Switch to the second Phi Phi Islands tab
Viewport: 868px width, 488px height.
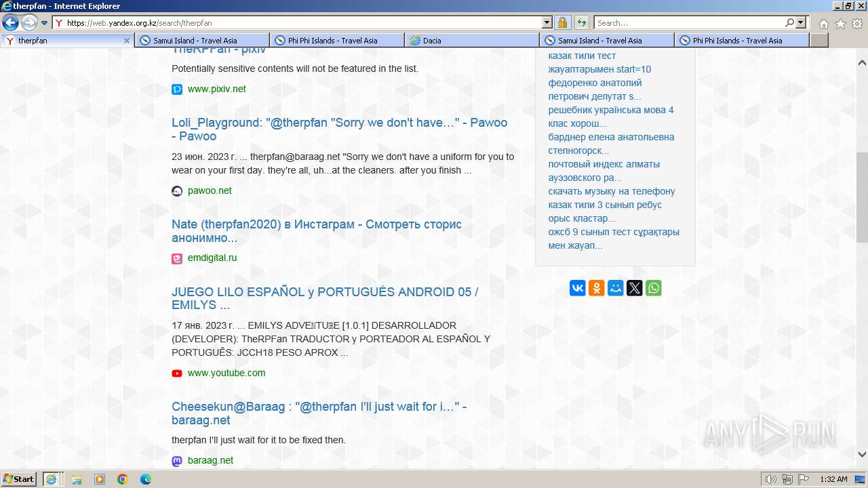[742, 41]
